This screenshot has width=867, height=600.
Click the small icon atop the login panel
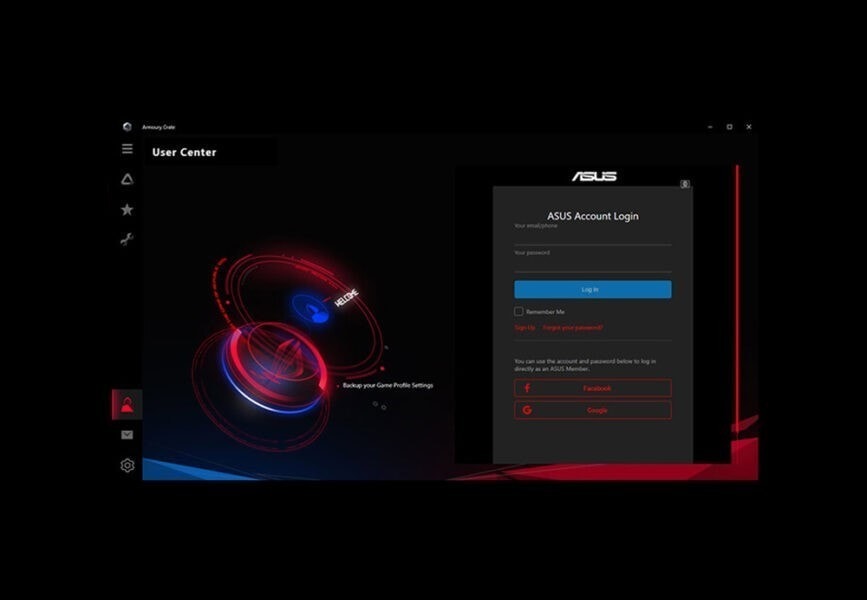685,184
